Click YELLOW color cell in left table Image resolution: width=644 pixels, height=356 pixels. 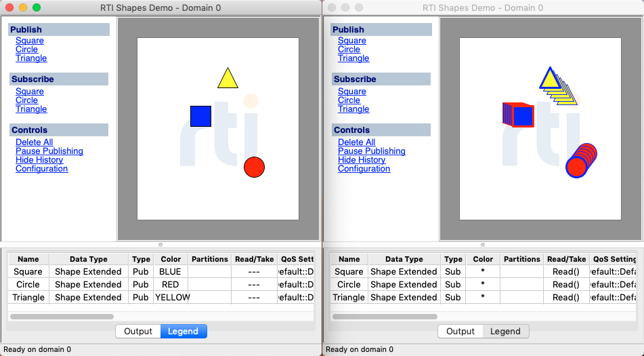pos(172,297)
